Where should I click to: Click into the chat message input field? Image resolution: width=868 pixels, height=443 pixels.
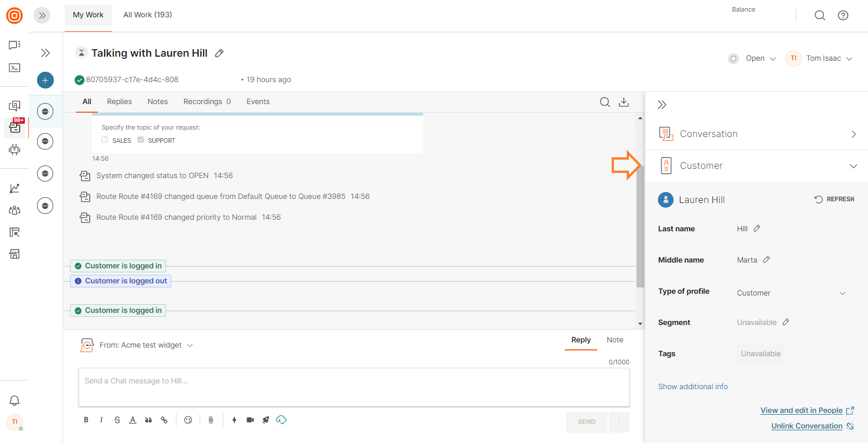click(x=354, y=387)
